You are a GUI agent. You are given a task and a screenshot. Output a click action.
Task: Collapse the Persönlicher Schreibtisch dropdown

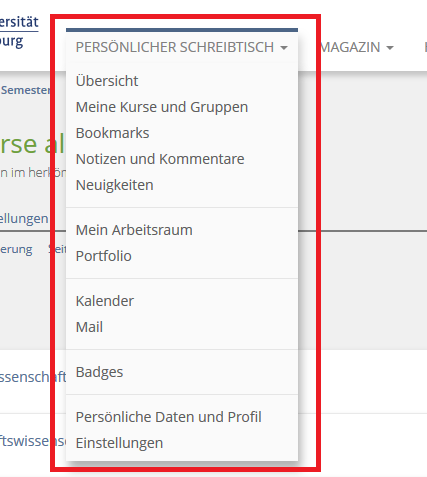(182, 47)
